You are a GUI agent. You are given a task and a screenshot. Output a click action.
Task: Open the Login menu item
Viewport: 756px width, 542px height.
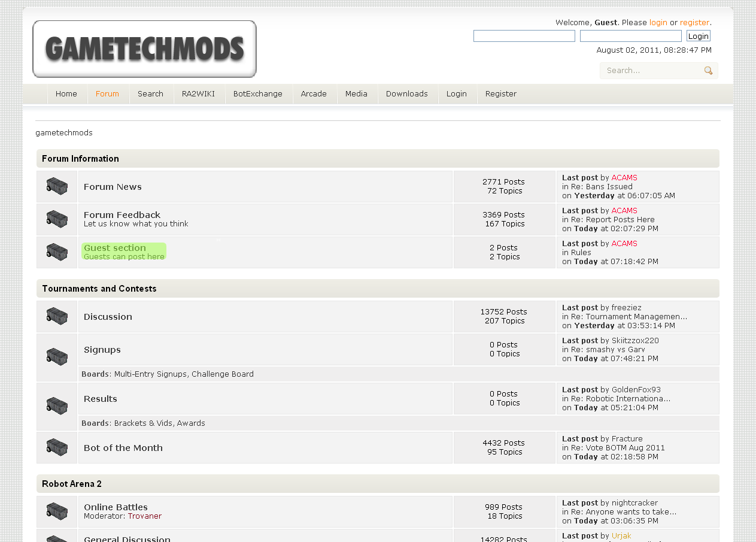[457, 94]
